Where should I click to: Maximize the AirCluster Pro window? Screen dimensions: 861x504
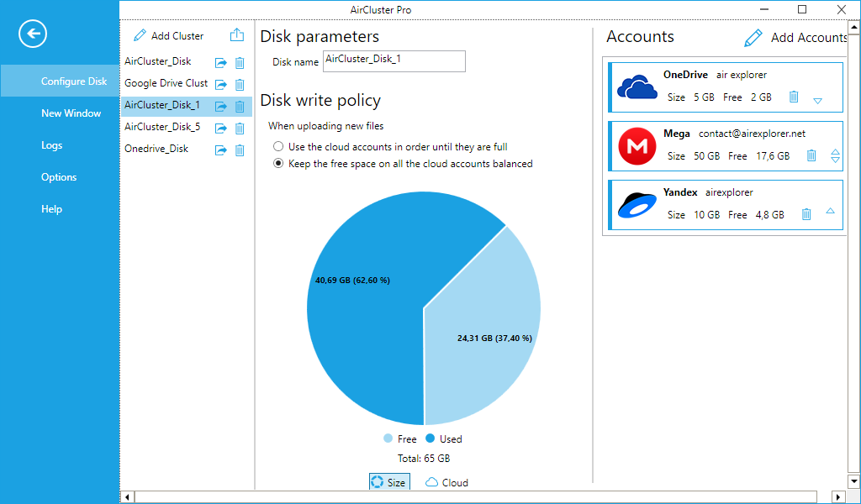coord(802,9)
